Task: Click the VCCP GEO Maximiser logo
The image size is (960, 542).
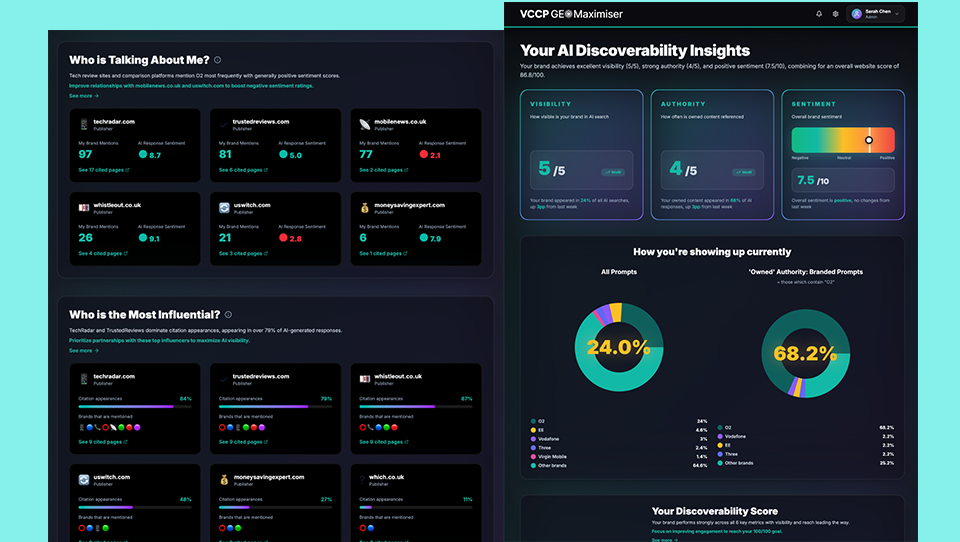Action: point(571,13)
